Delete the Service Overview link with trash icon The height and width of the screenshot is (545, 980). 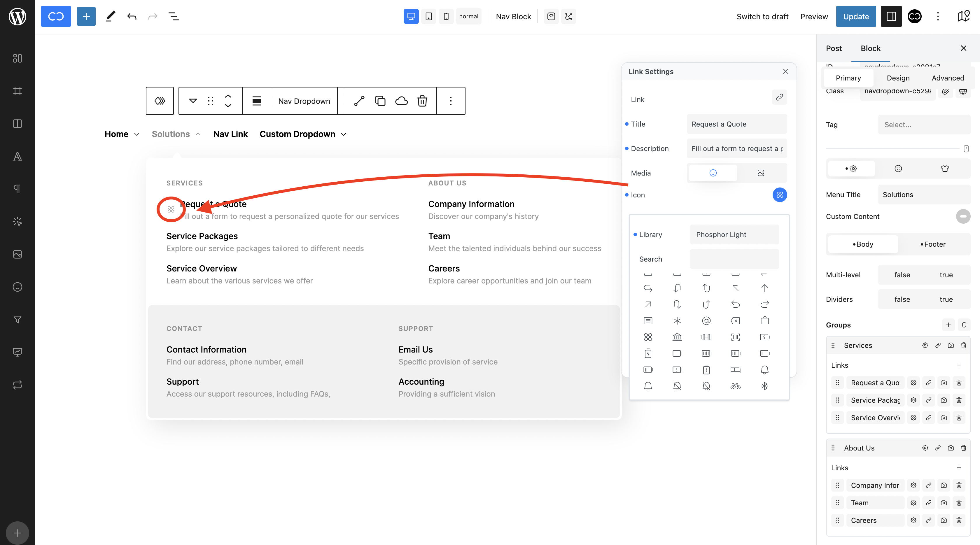959,418
